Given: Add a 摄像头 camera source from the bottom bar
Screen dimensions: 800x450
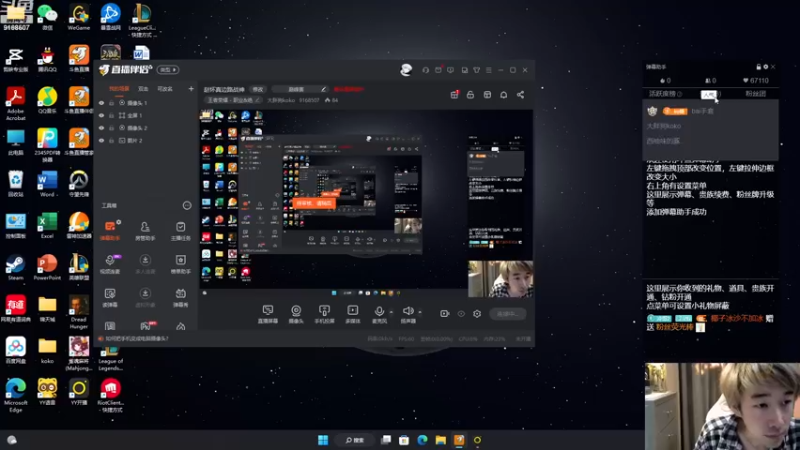Looking at the screenshot, I should click(296, 314).
